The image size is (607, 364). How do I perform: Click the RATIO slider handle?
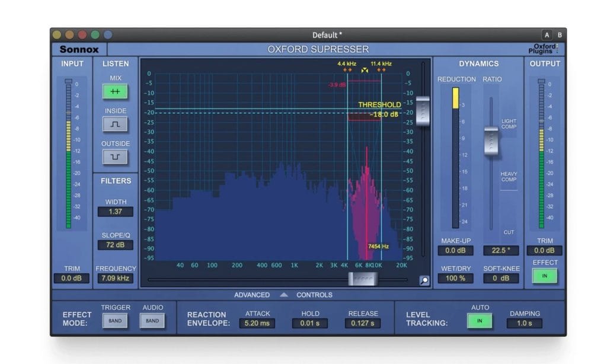[491, 141]
